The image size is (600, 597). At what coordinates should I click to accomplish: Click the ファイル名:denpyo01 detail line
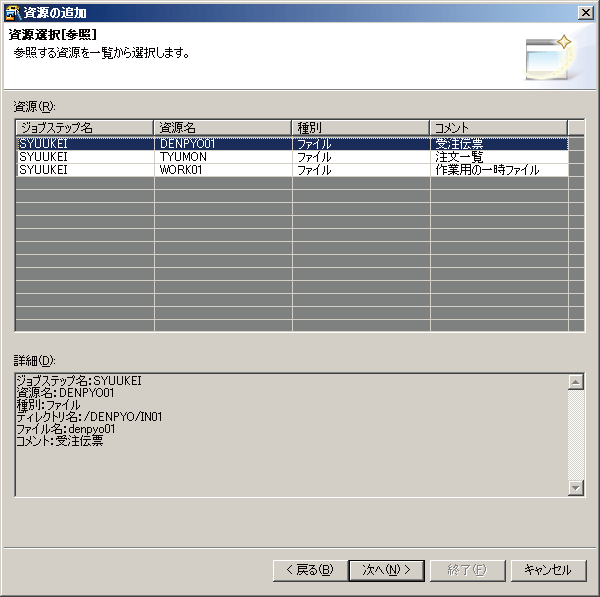65,429
